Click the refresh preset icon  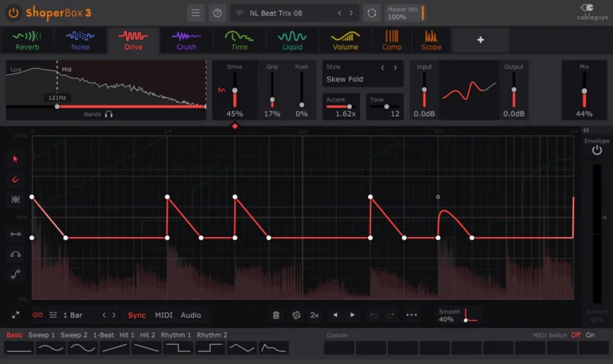pos(371,13)
